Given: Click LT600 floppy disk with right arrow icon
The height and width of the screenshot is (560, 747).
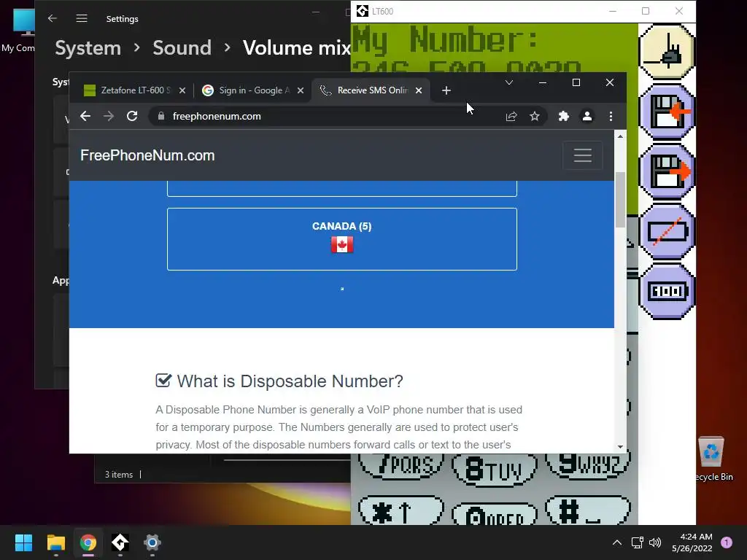Looking at the screenshot, I should click(667, 172).
